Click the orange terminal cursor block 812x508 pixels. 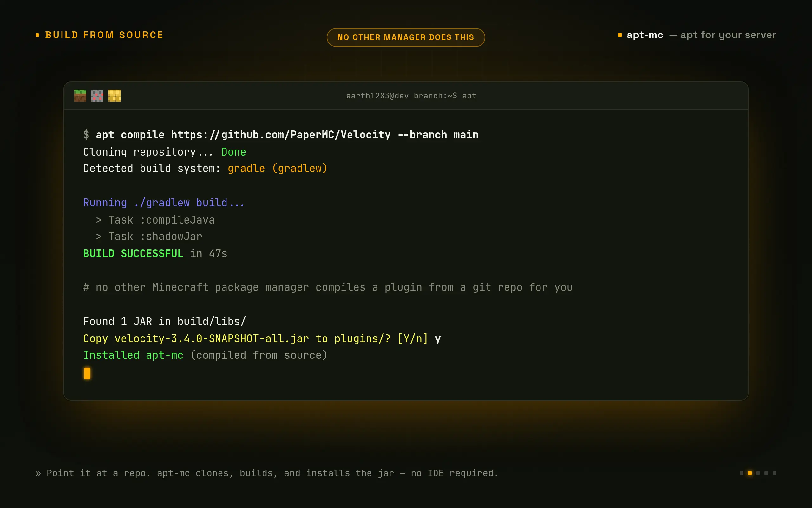click(87, 373)
